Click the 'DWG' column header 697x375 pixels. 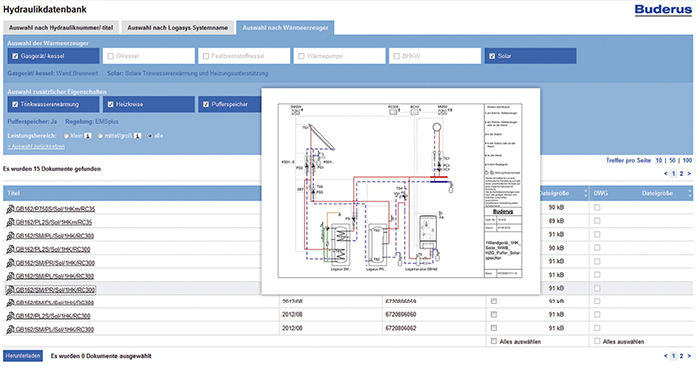click(601, 193)
